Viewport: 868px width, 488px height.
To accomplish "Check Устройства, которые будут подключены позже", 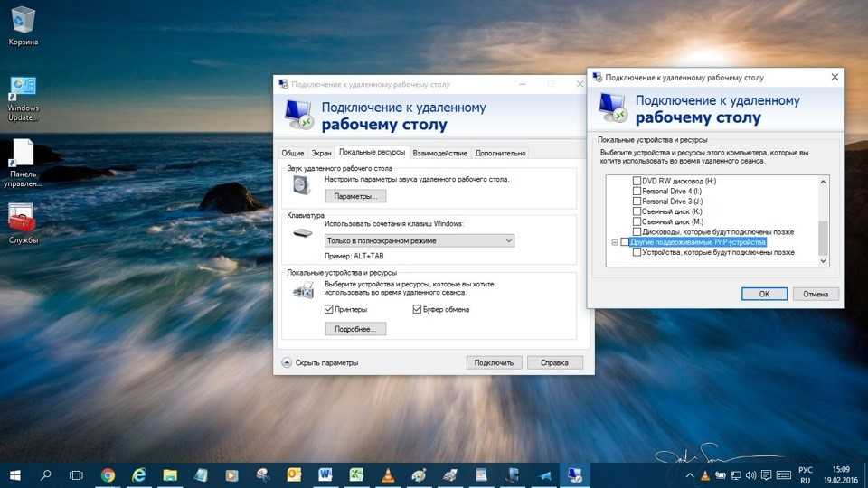I will 637,252.
